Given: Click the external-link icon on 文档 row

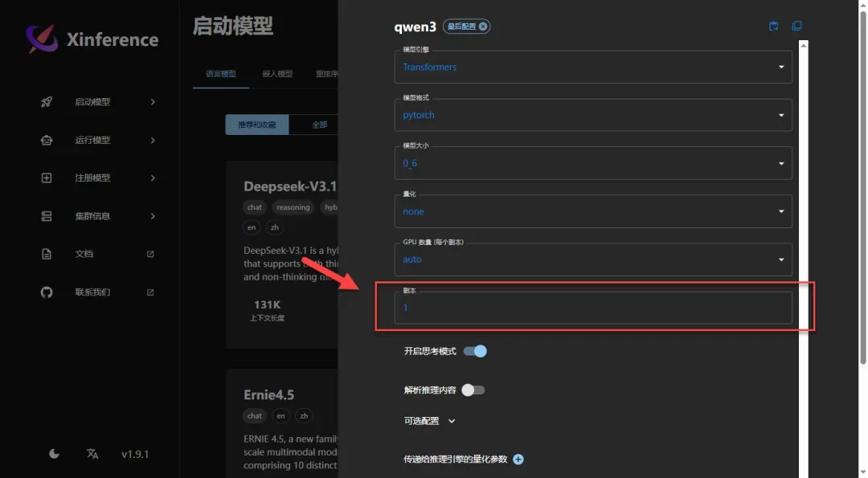Looking at the screenshot, I should (x=150, y=254).
